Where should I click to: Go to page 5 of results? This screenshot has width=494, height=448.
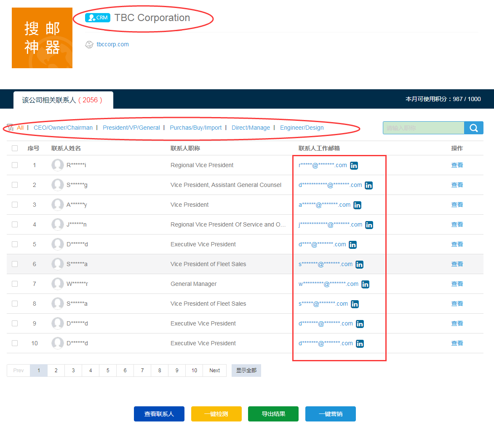pos(108,371)
